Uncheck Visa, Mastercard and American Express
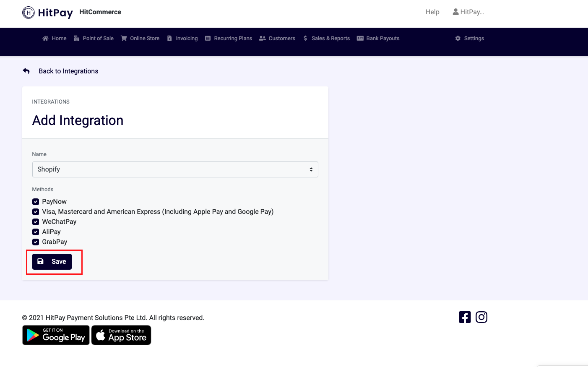Viewport: 588px width, 367px height. pyautogui.click(x=36, y=212)
